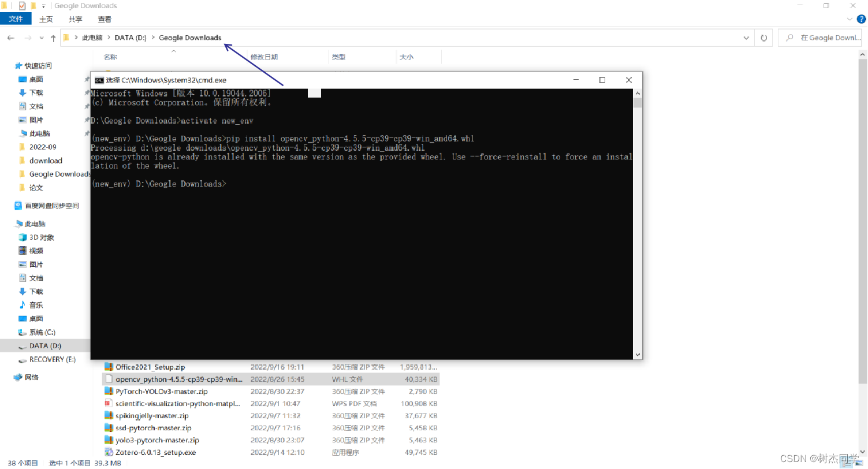Click DATA (D:) in the address breadcrumb
Viewport: 868px width, 469px height.
[x=131, y=38]
